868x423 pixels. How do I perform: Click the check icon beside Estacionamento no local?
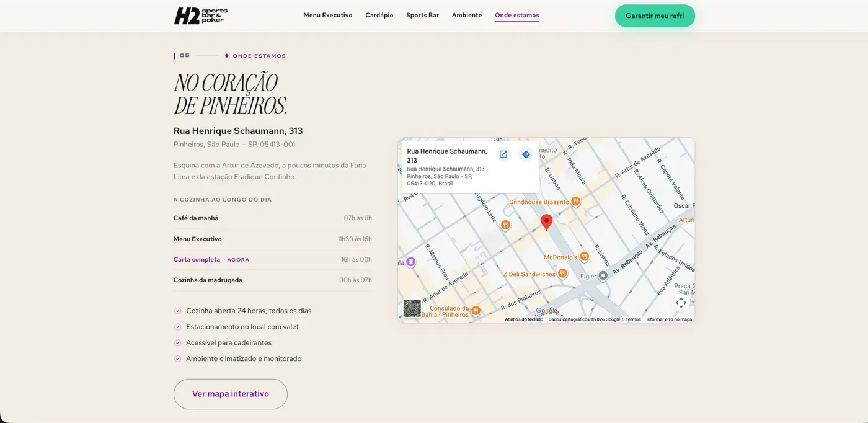[x=177, y=327]
